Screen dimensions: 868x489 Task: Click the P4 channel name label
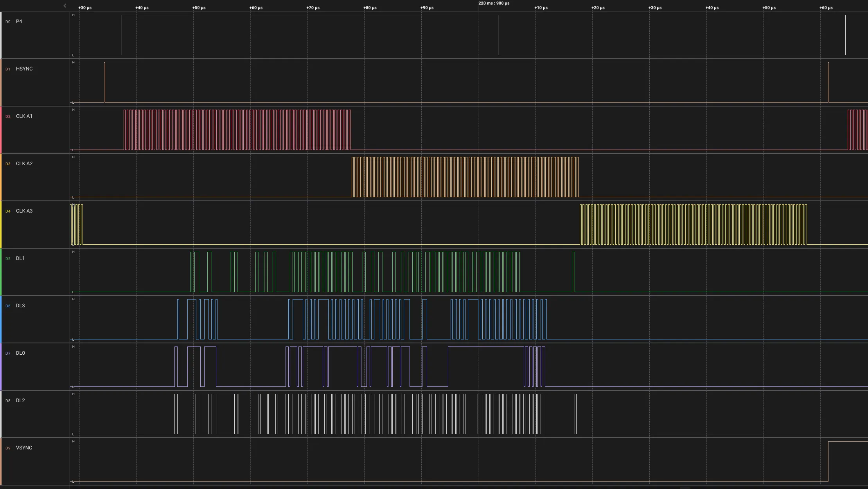[19, 22]
